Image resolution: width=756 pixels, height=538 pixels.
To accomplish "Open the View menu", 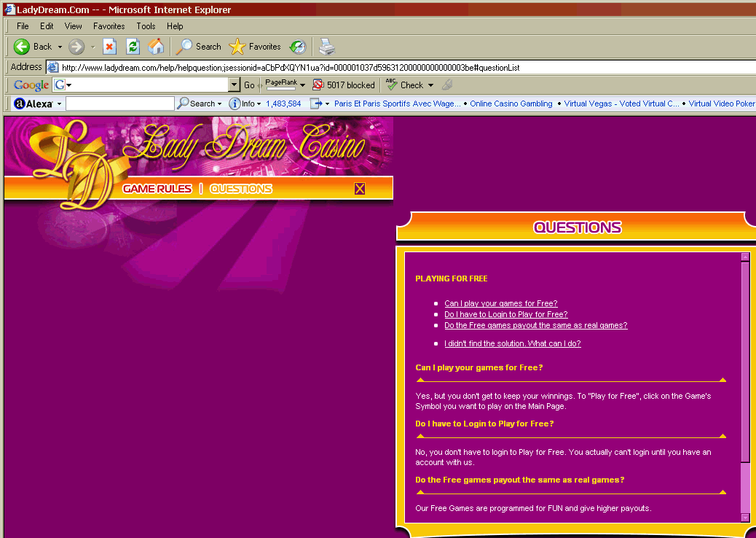I will [x=74, y=26].
